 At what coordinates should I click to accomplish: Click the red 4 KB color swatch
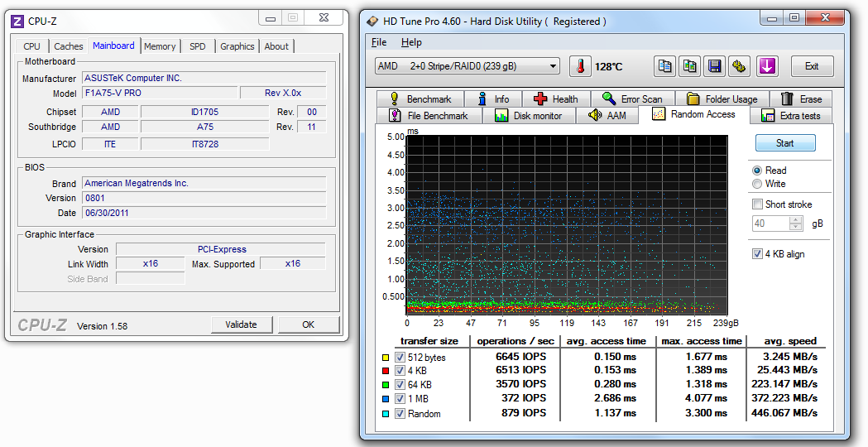tap(386, 371)
